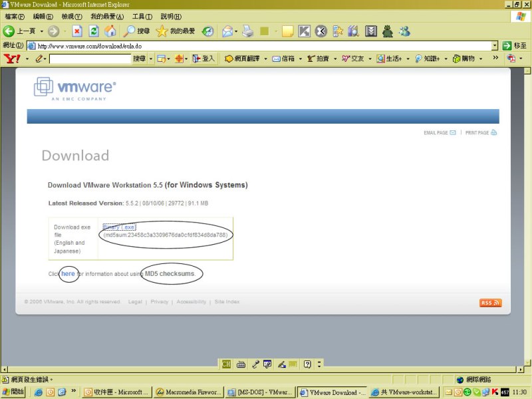
Task: Click Yahoo toolbar 登入 sign-in button
Action: click(x=203, y=59)
